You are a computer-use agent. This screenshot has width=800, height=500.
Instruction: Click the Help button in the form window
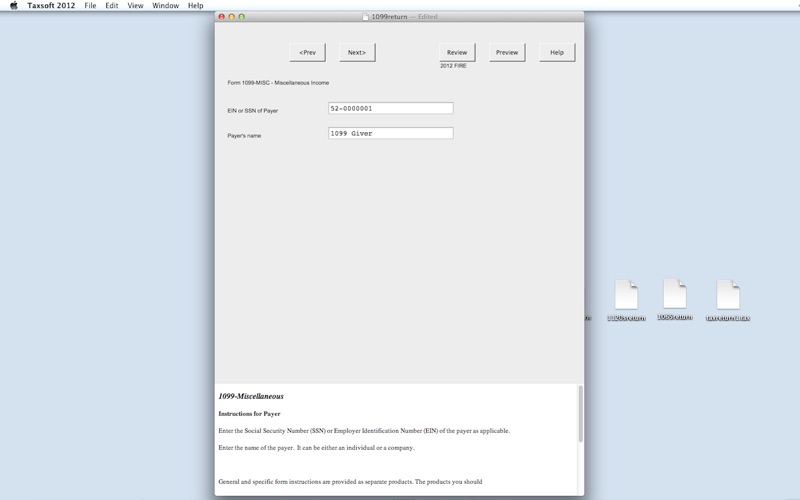557,53
